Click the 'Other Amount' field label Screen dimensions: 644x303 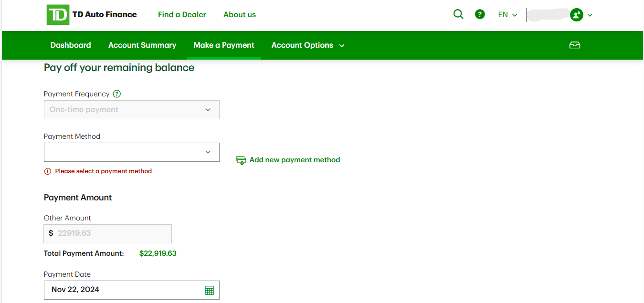67,218
